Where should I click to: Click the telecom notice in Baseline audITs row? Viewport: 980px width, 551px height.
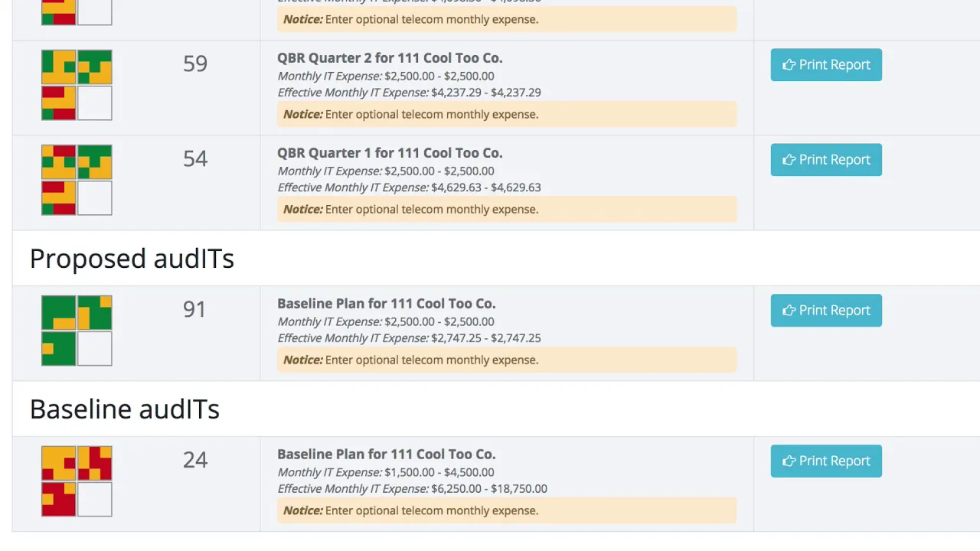[507, 510]
